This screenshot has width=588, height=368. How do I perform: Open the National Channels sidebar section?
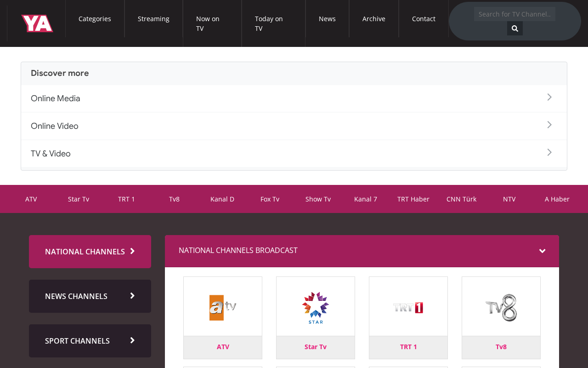[90, 252]
